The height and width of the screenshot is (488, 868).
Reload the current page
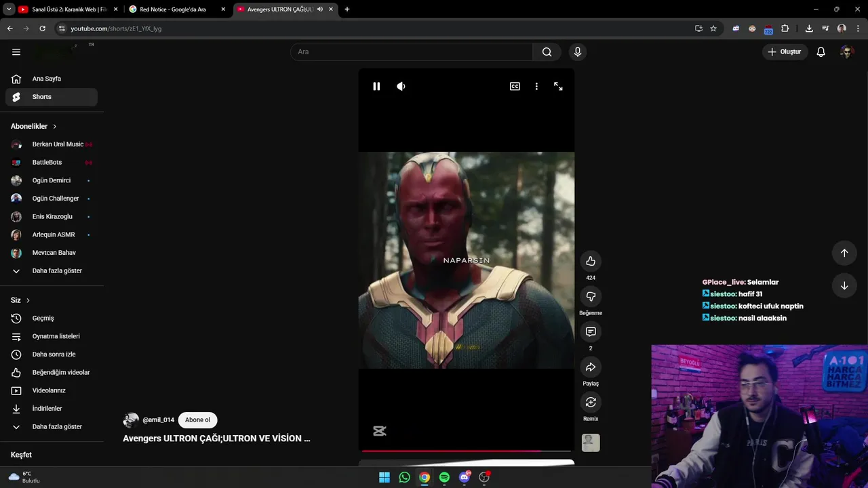click(42, 28)
